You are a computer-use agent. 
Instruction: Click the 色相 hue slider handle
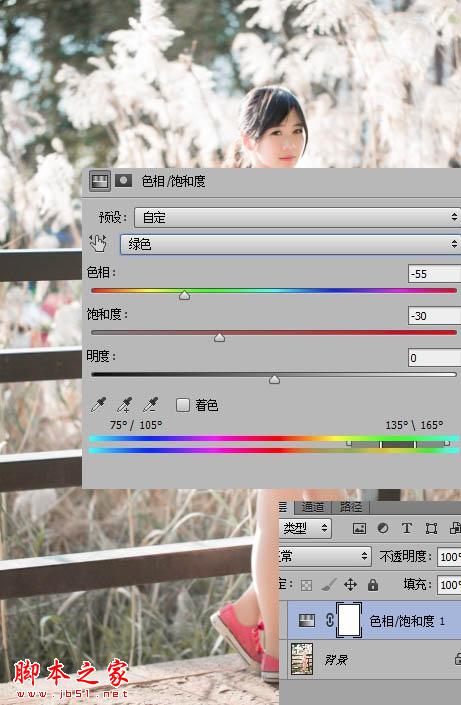coord(184,295)
